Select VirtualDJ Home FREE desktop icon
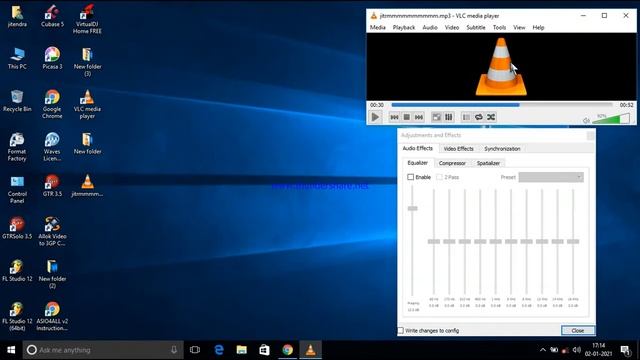The width and height of the screenshot is (640, 360). tap(87, 19)
